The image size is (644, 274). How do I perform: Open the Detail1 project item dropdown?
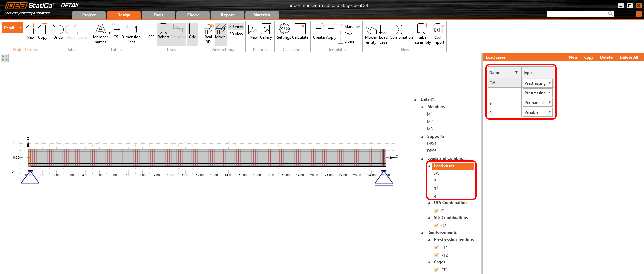20,28
